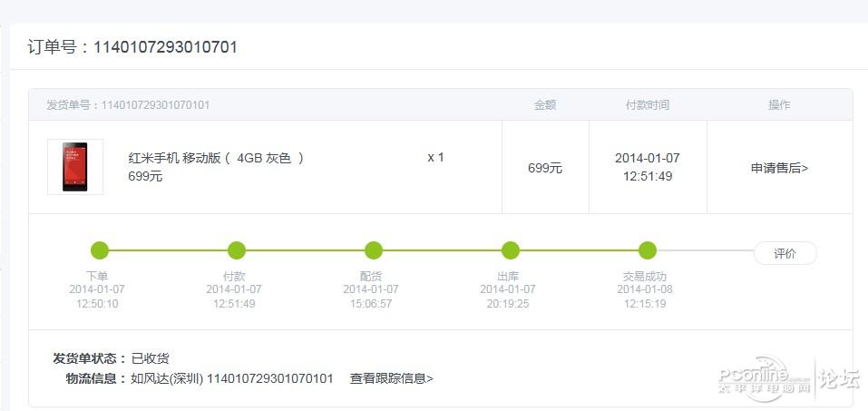Click the 交易成功 completed progress dot
The height and width of the screenshot is (411, 868).
[x=647, y=250]
